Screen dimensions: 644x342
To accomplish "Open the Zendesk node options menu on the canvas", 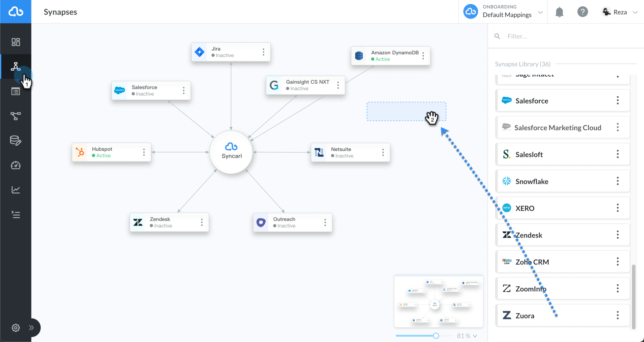I will [202, 222].
